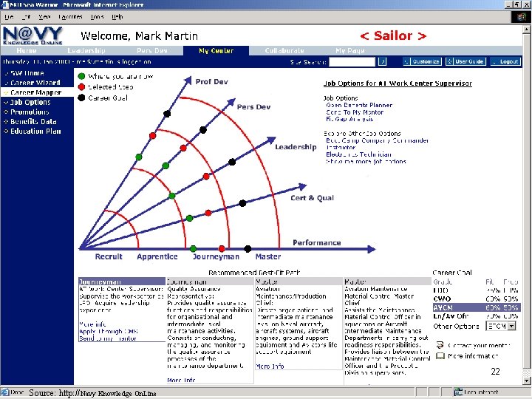
Task: Open the My Page tab
Action: coord(349,50)
